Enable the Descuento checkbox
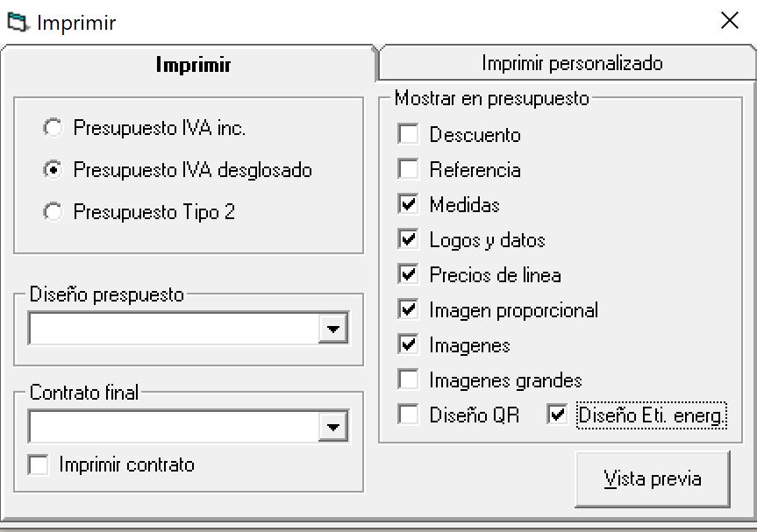 pos(408,135)
